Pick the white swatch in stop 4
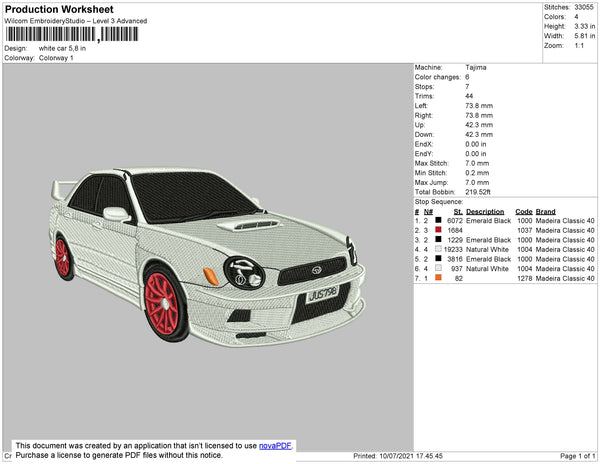This screenshot has width=600, height=464. click(438, 250)
